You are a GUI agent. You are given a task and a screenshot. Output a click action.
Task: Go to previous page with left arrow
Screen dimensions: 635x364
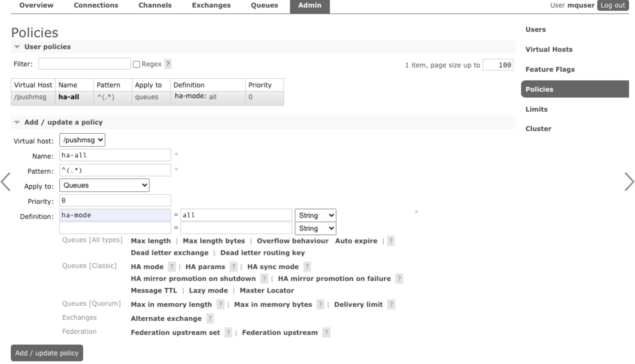[6, 182]
